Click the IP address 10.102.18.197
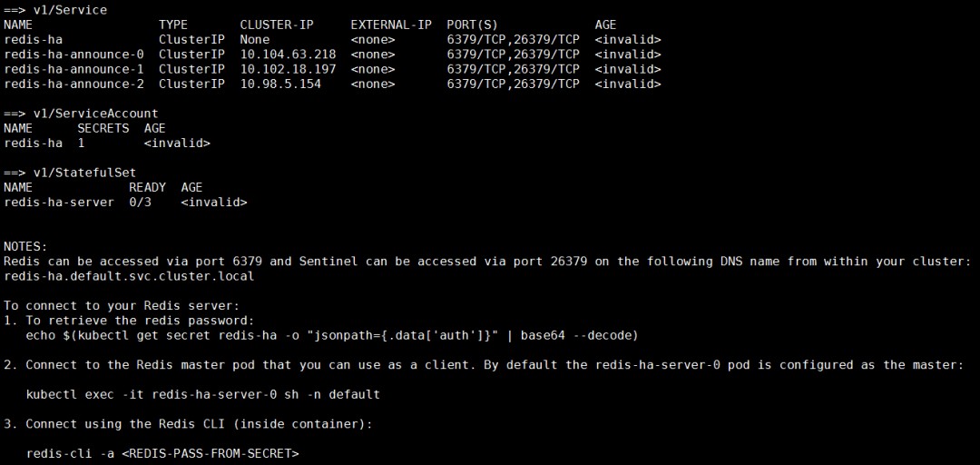The width and height of the screenshot is (980, 465). (288, 69)
